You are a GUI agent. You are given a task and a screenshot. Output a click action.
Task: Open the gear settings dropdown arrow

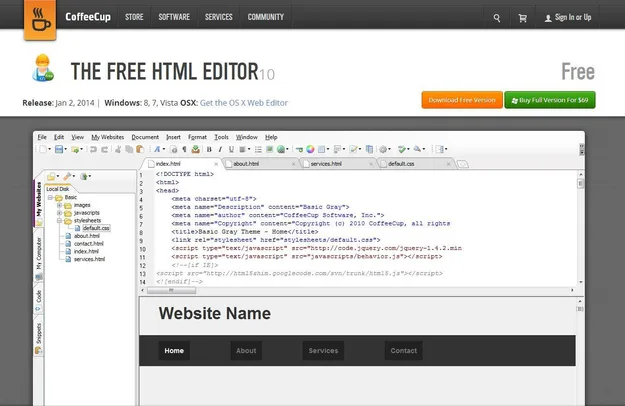(x=389, y=149)
